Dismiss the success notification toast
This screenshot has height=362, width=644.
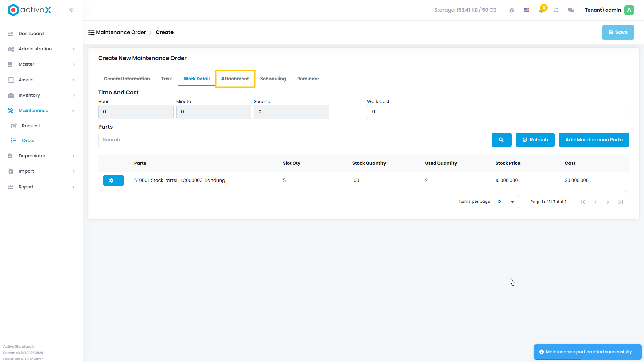click(x=588, y=352)
